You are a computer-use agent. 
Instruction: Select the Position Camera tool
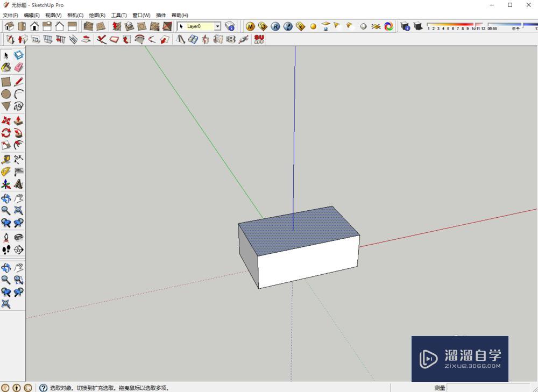pos(6,237)
